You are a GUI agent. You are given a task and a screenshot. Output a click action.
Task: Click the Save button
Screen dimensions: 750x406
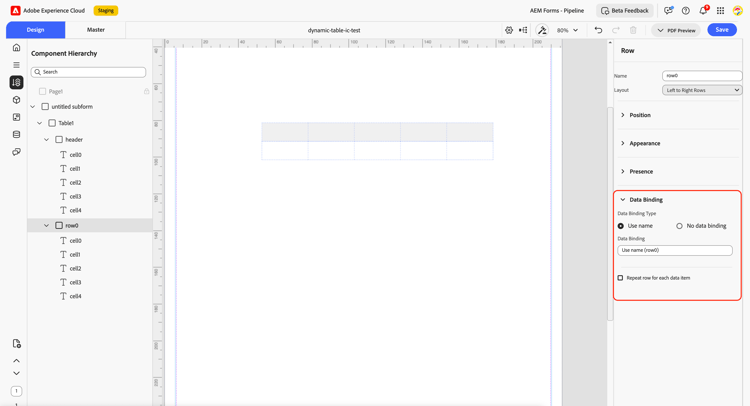pyautogui.click(x=722, y=30)
